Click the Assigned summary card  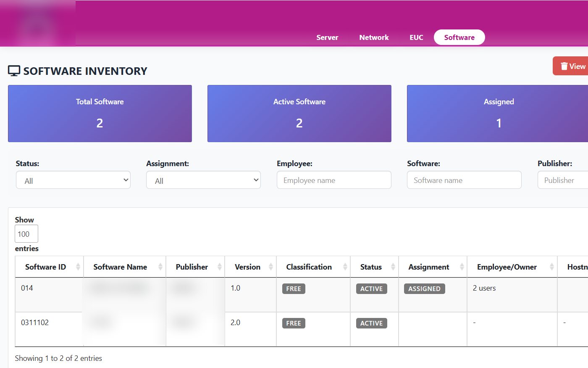click(x=498, y=114)
